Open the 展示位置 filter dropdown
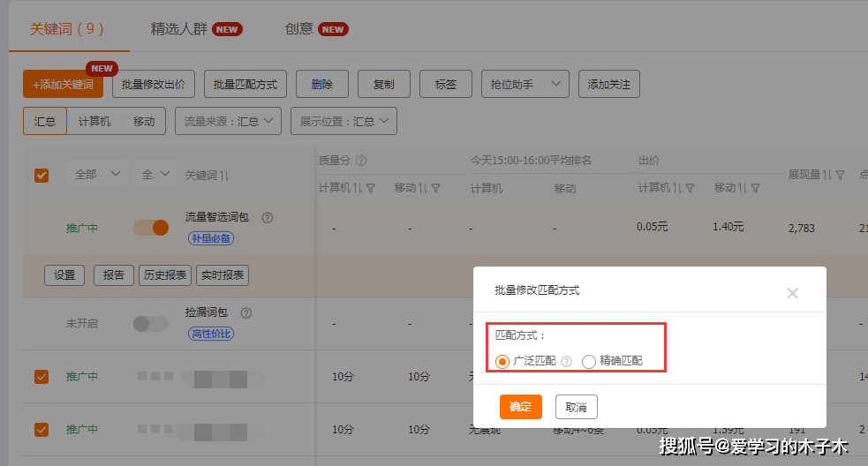 343,121
